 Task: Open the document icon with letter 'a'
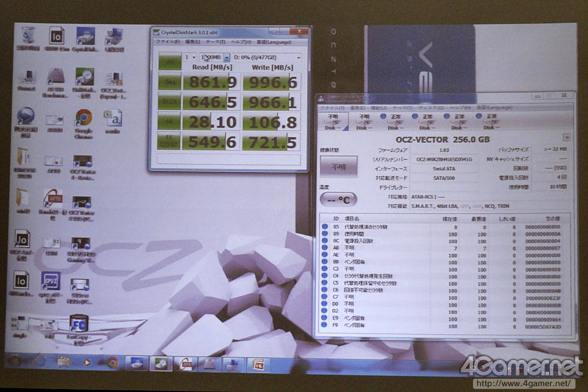113,121
